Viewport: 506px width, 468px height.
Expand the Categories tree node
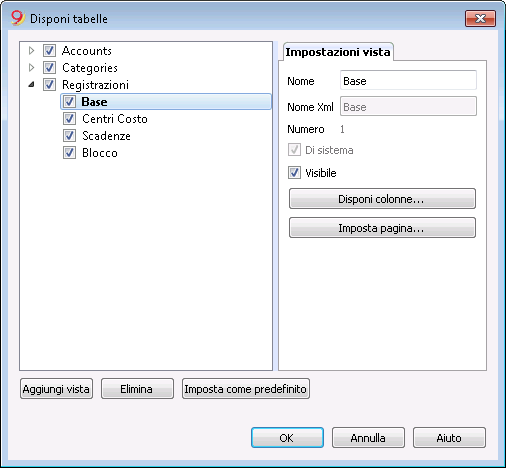click(x=31, y=68)
